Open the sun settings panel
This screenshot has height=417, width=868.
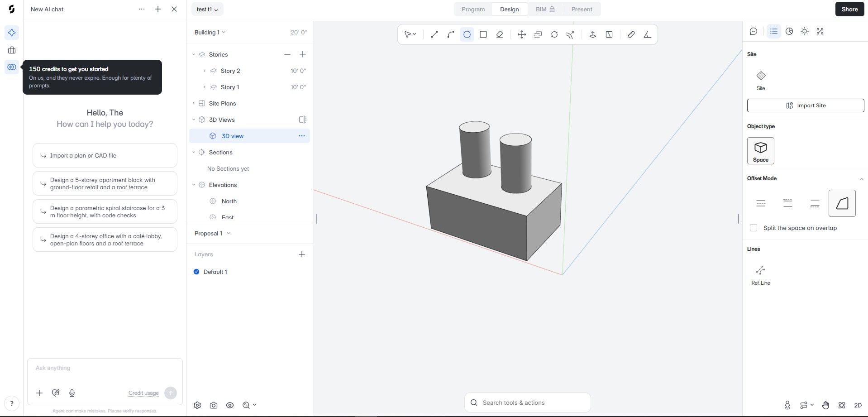tap(804, 31)
